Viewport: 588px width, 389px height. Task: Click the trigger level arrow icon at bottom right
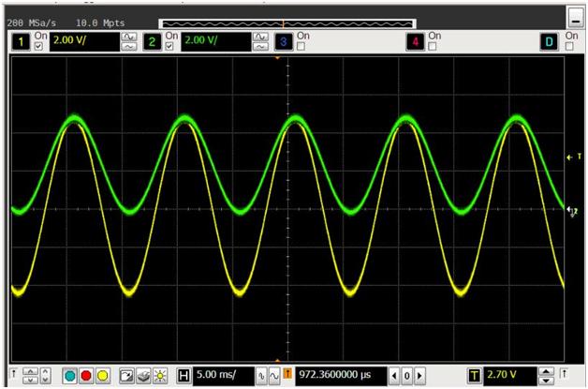564,374
